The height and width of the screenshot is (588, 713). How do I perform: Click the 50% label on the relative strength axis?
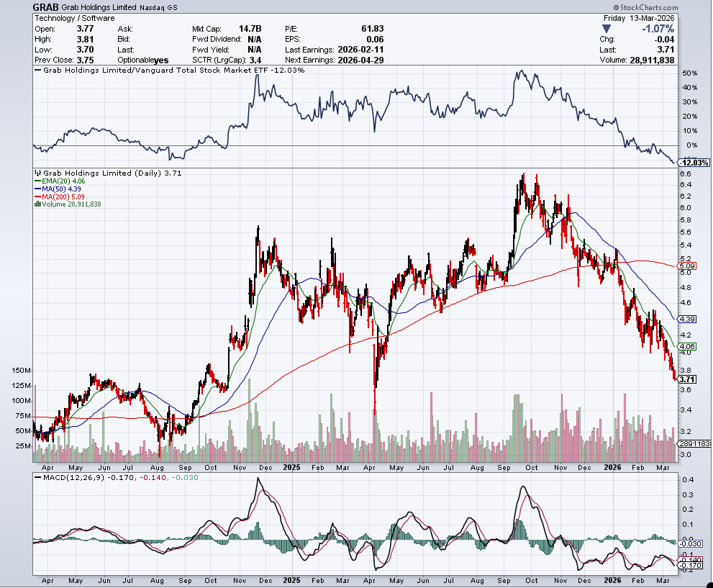click(x=690, y=73)
